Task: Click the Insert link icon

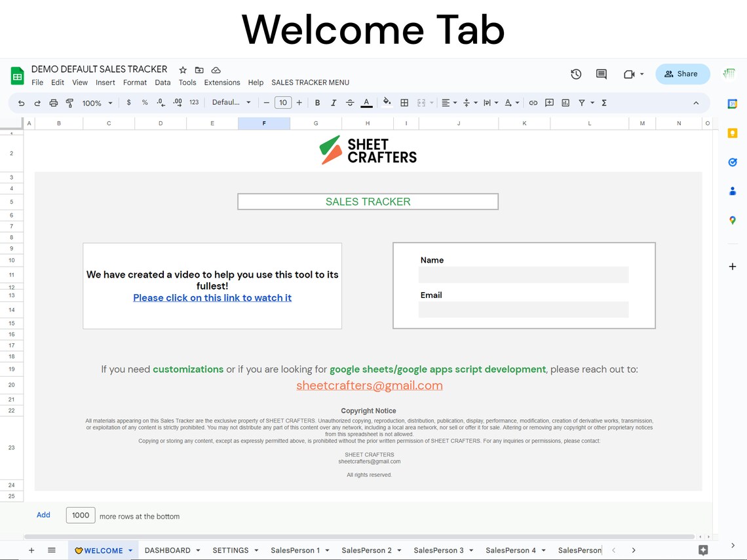Action: click(x=533, y=103)
